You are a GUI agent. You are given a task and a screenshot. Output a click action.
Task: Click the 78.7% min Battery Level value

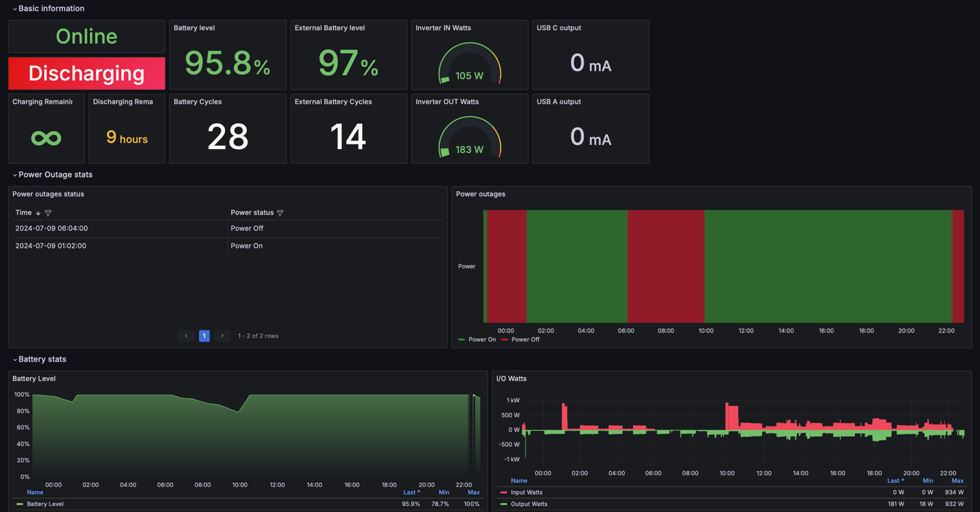[x=439, y=504]
